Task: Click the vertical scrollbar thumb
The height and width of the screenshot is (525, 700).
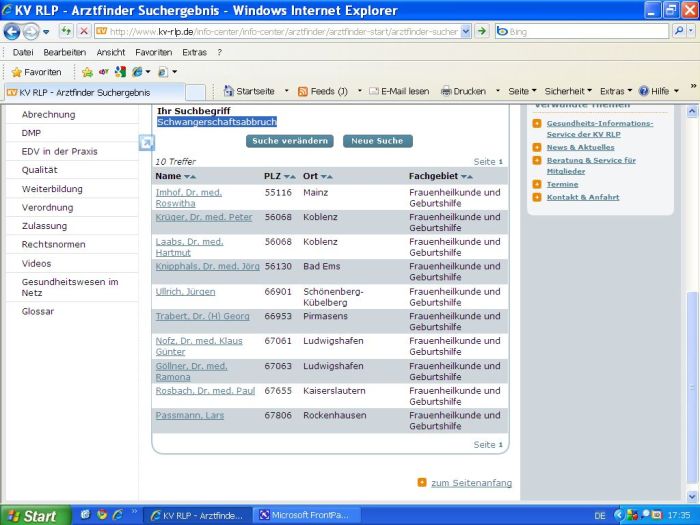Action: pyautogui.click(x=692, y=390)
